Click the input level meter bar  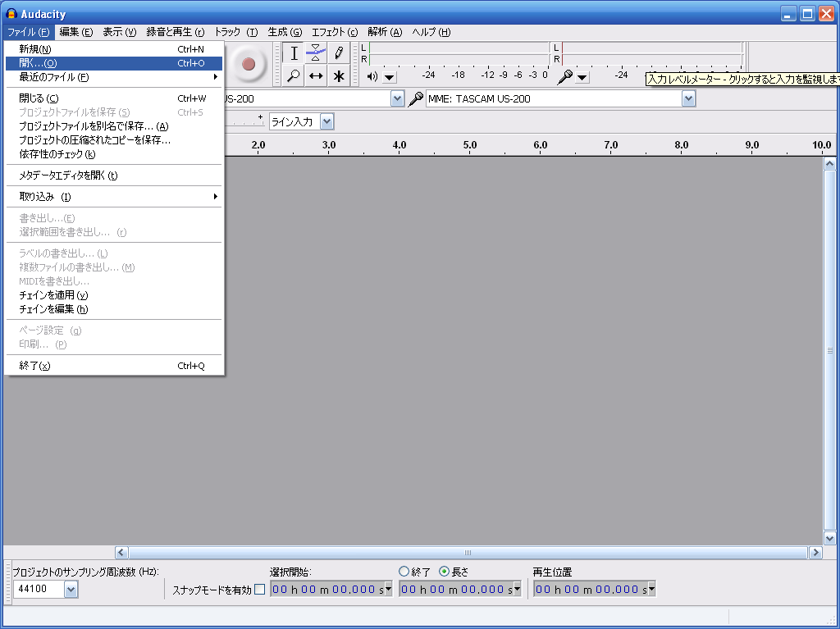[x=652, y=53]
